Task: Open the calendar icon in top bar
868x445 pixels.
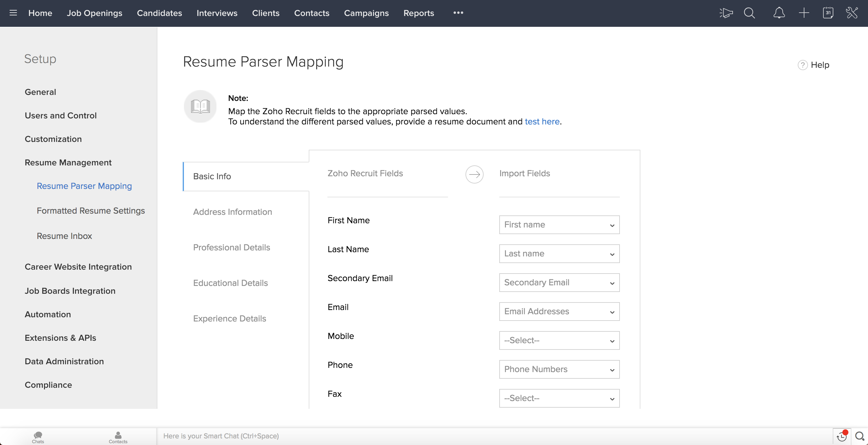Action: tap(828, 13)
